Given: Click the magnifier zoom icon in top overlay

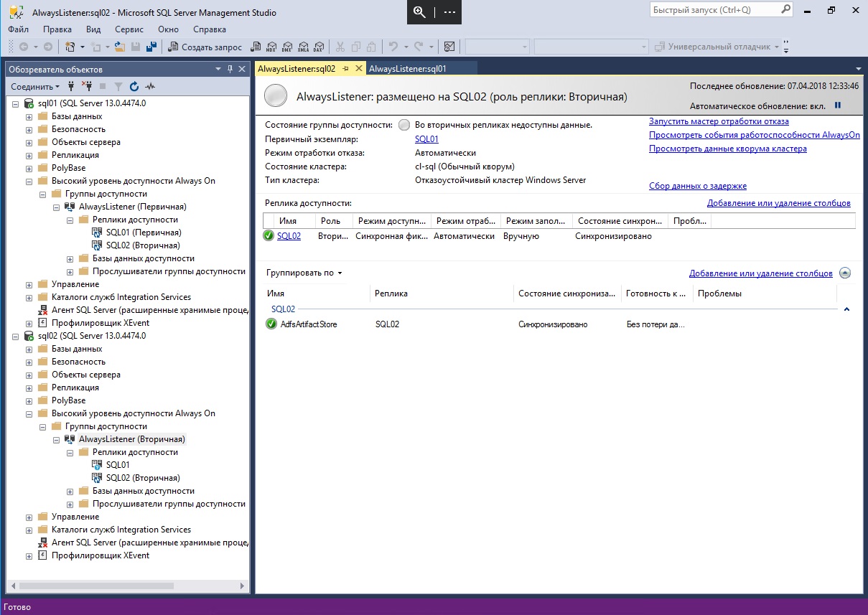Looking at the screenshot, I should point(420,12).
